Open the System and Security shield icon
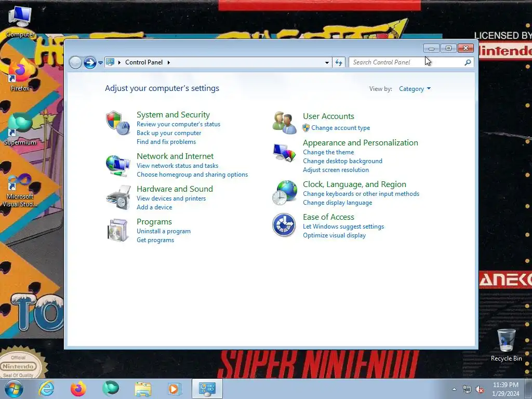The image size is (532, 399). [x=118, y=123]
